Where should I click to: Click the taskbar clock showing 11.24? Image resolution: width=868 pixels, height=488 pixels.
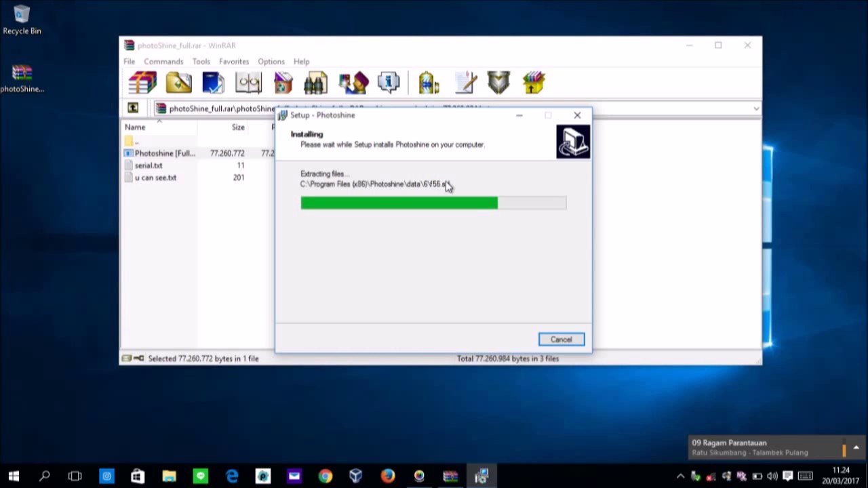pos(841,476)
